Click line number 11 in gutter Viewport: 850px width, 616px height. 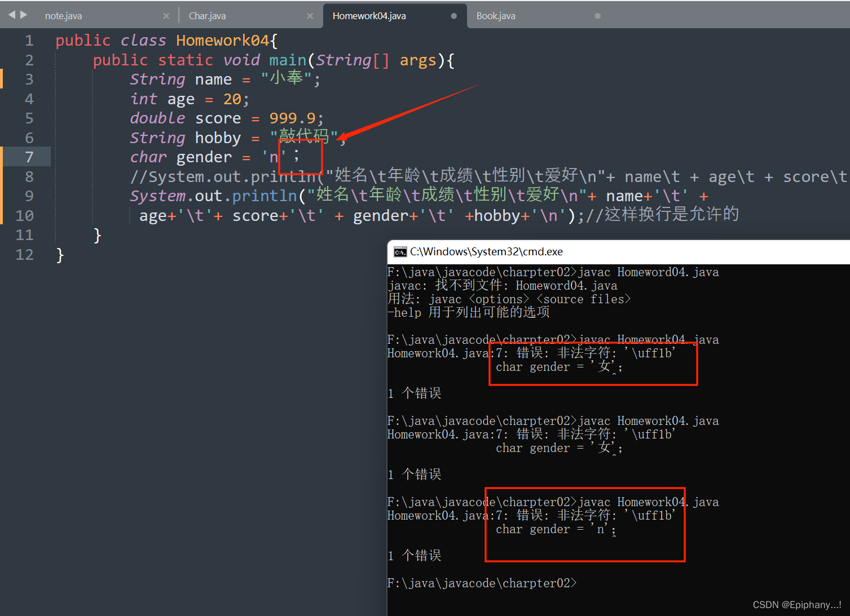[x=25, y=235]
